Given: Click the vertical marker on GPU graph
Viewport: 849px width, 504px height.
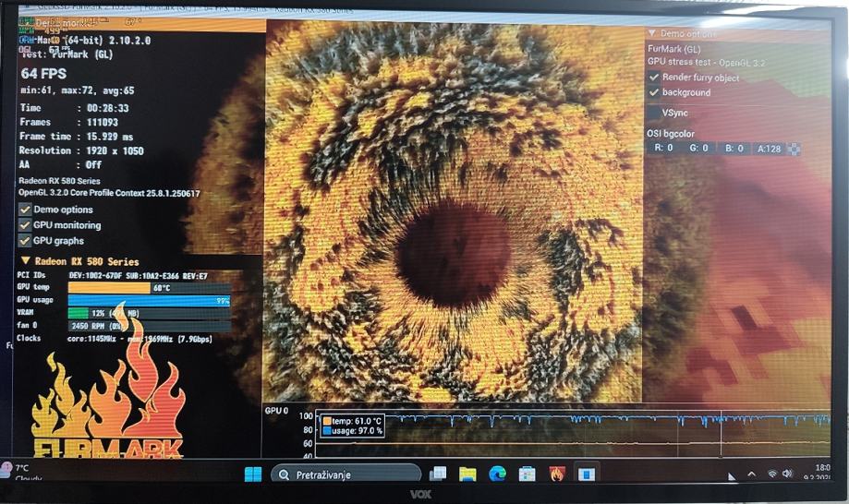Looking at the screenshot, I should pyautogui.click(x=721, y=434).
